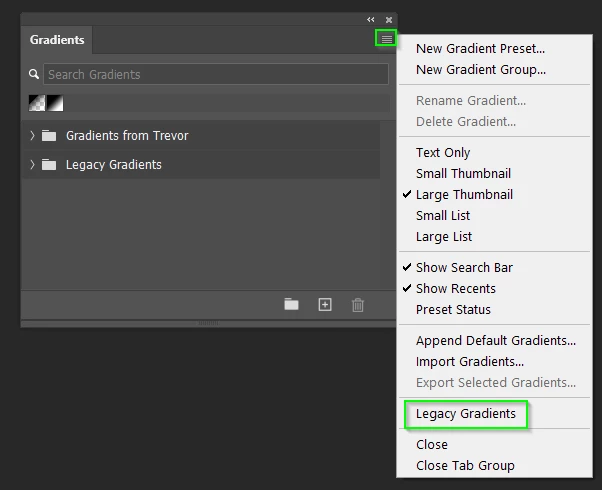Choose Import Gradients menu item
Image resolution: width=602 pixels, height=490 pixels.
[x=470, y=362]
